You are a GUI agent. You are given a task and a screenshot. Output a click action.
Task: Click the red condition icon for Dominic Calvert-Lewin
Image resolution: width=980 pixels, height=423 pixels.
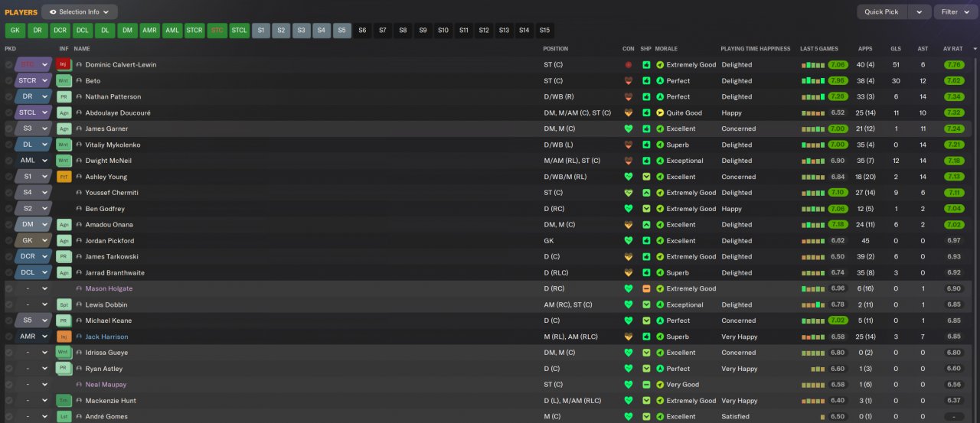(x=629, y=65)
